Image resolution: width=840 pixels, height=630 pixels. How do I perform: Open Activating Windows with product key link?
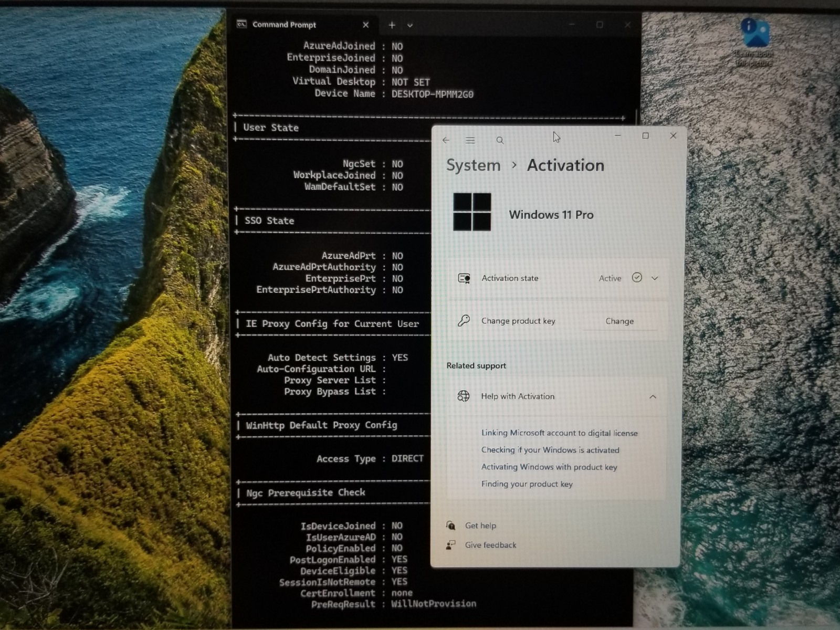(x=549, y=467)
